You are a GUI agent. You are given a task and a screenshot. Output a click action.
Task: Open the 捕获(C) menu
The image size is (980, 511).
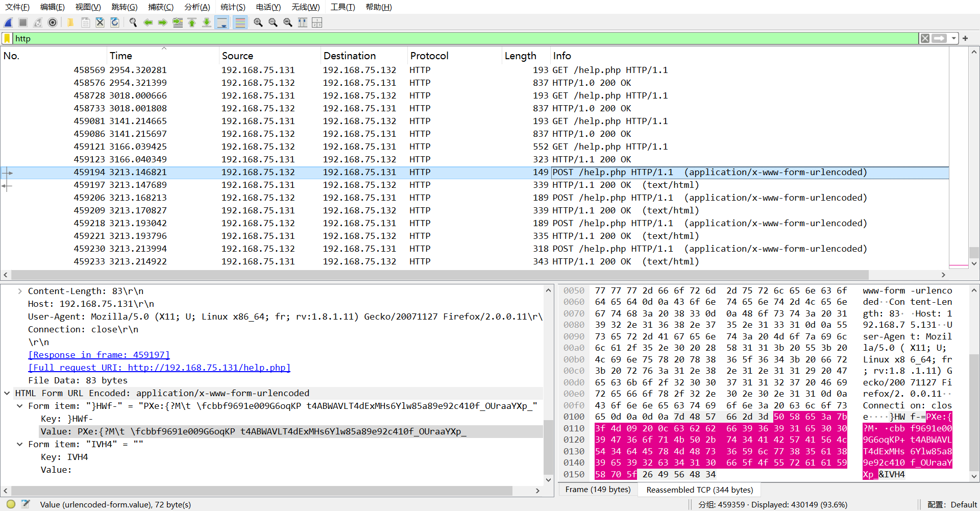click(x=161, y=7)
